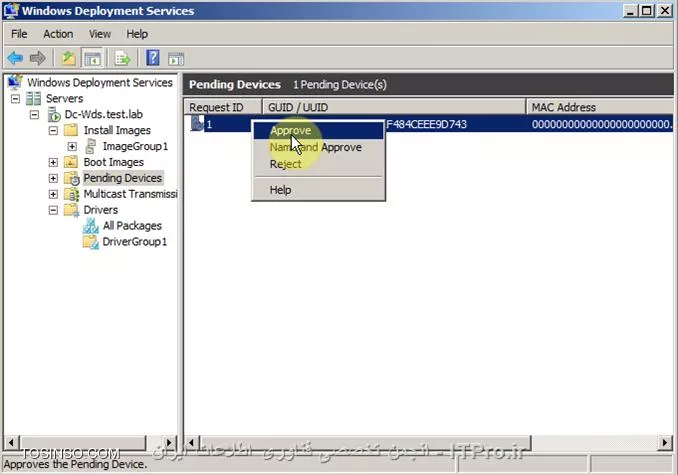Select All Packages tree label
Screen dimensions: 678x475
(x=132, y=226)
